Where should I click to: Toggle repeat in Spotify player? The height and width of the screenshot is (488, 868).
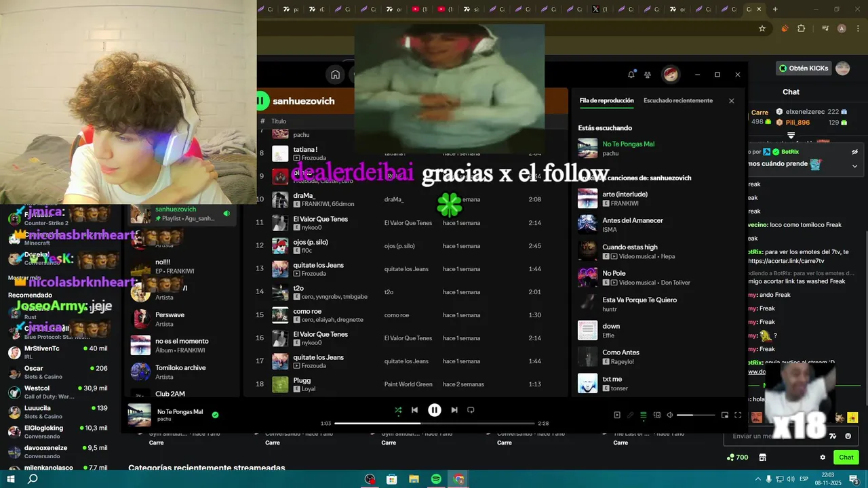[471, 410]
